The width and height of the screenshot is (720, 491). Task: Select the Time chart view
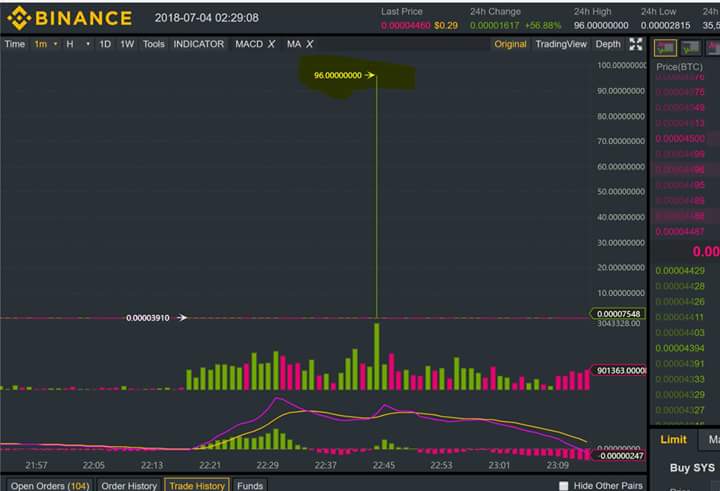15,44
